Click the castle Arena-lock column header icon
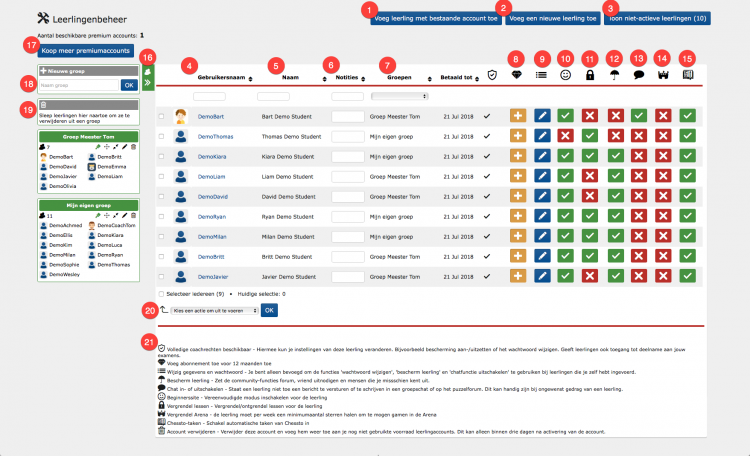This screenshot has height=456, width=750. tap(663, 75)
